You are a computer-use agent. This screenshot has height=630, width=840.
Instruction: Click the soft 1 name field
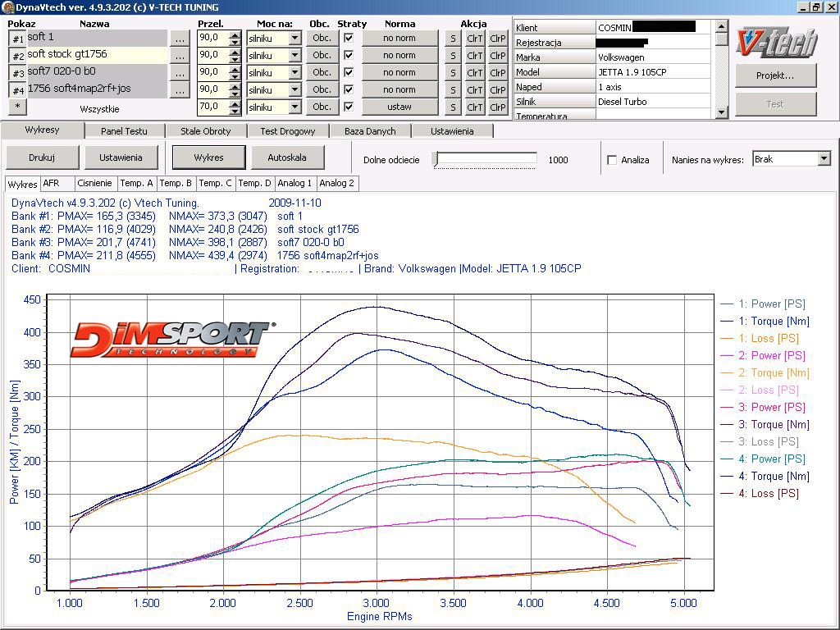point(96,38)
